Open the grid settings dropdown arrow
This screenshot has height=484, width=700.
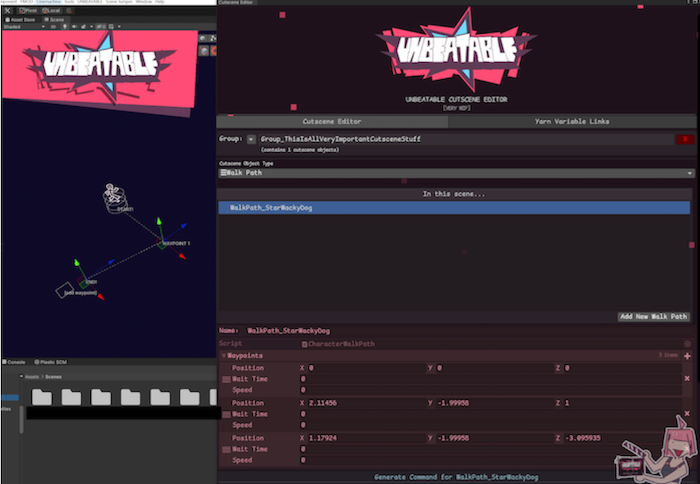point(119,27)
